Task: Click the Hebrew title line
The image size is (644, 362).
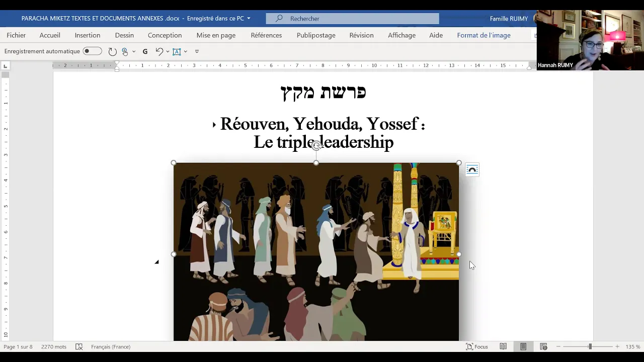Action: point(323,92)
